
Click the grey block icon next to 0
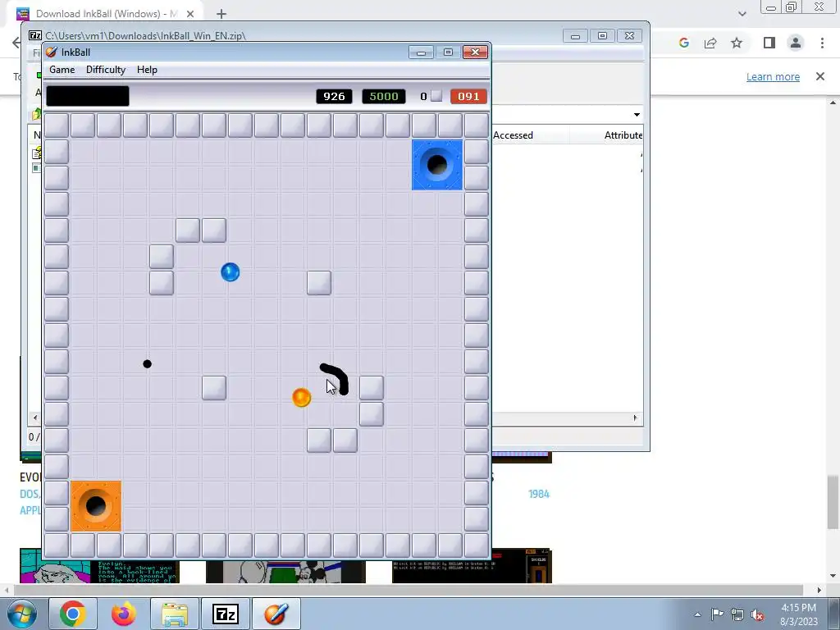[436, 96]
